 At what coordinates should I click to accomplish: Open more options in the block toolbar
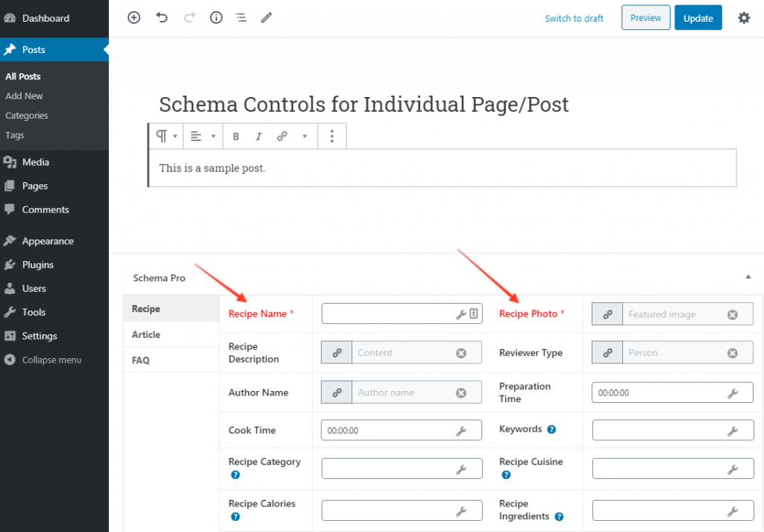332,137
